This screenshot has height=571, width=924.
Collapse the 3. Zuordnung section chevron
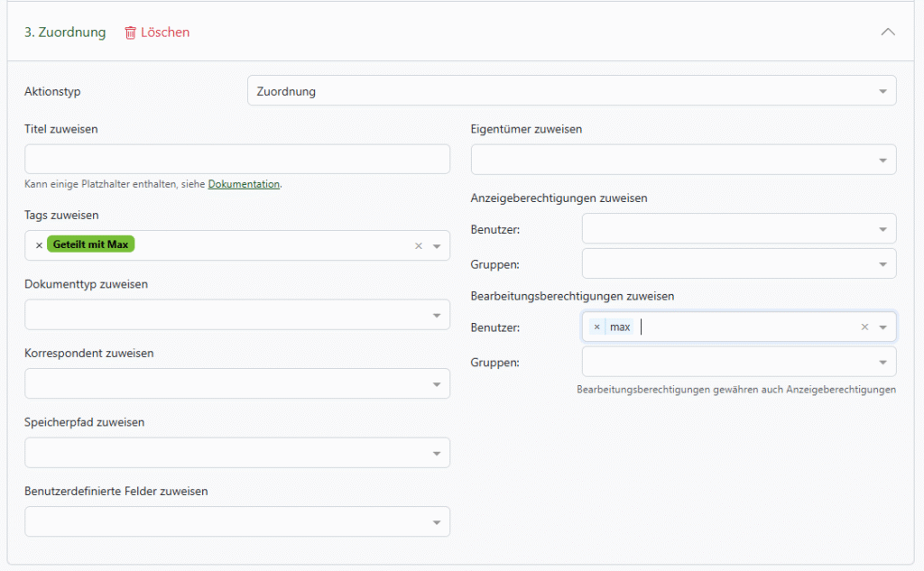pos(888,32)
